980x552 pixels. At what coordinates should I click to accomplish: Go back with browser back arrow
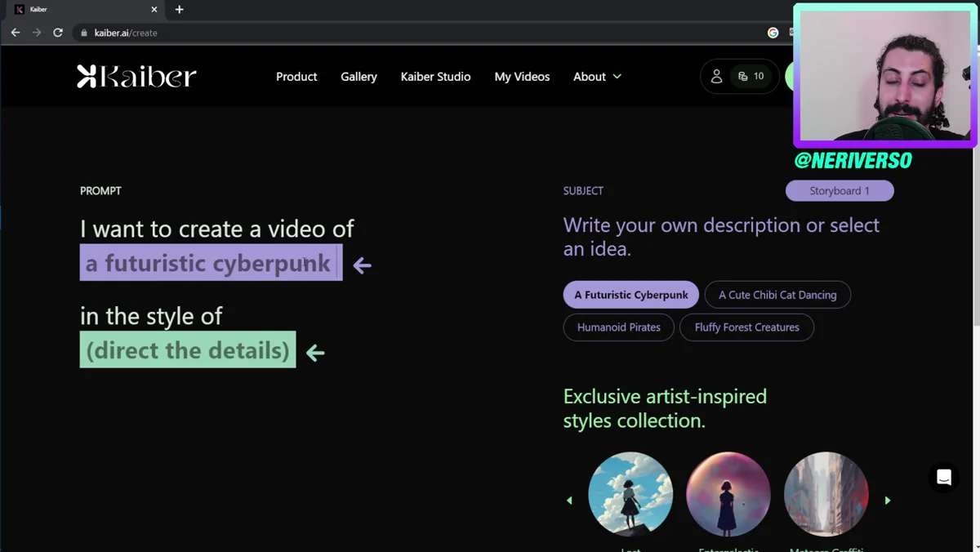click(16, 33)
